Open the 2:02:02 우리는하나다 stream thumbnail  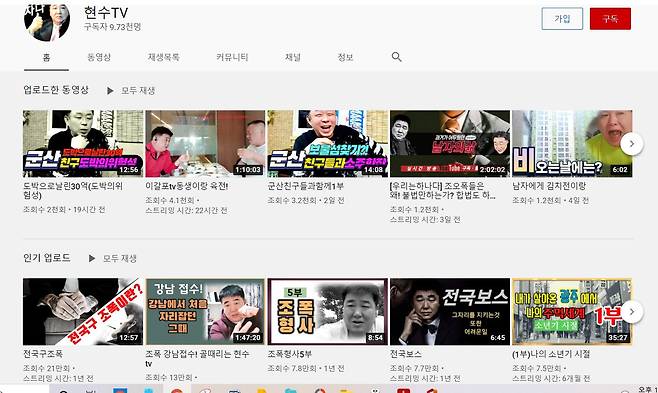[450, 143]
